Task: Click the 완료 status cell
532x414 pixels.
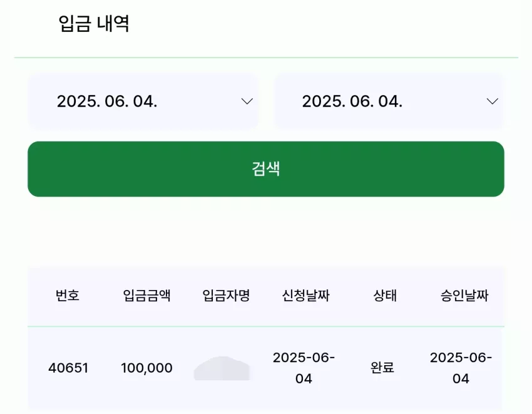Action: pos(382,368)
